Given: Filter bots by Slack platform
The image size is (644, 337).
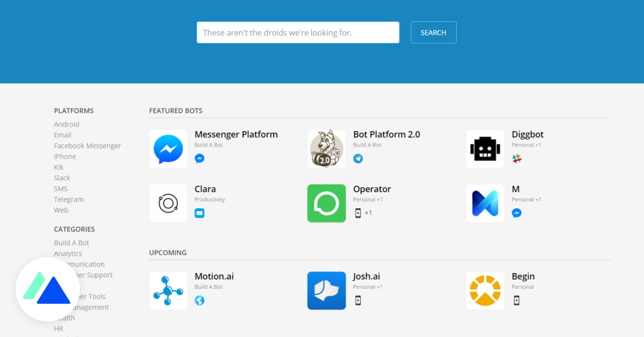Looking at the screenshot, I should tap(62, 178).
